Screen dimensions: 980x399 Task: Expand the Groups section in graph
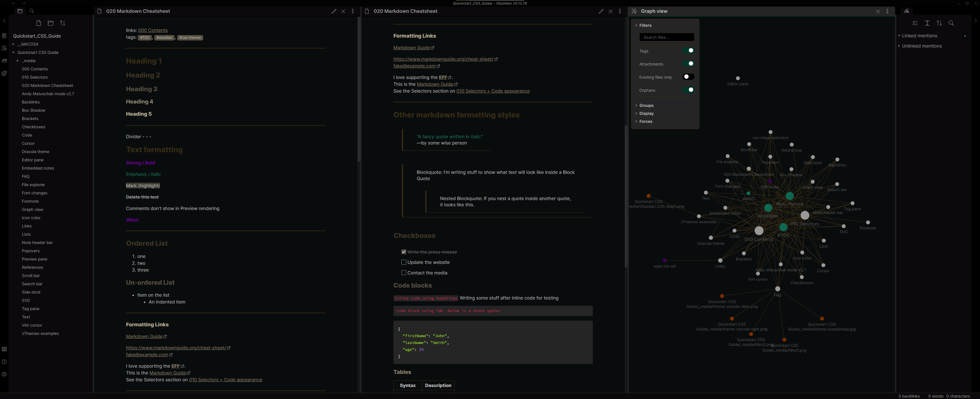tap(646, 105)
